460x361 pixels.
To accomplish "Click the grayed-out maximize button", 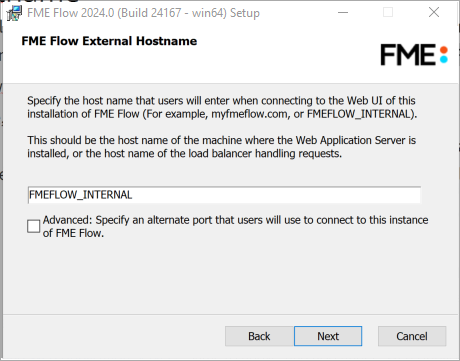I will (x=388, y=13).
